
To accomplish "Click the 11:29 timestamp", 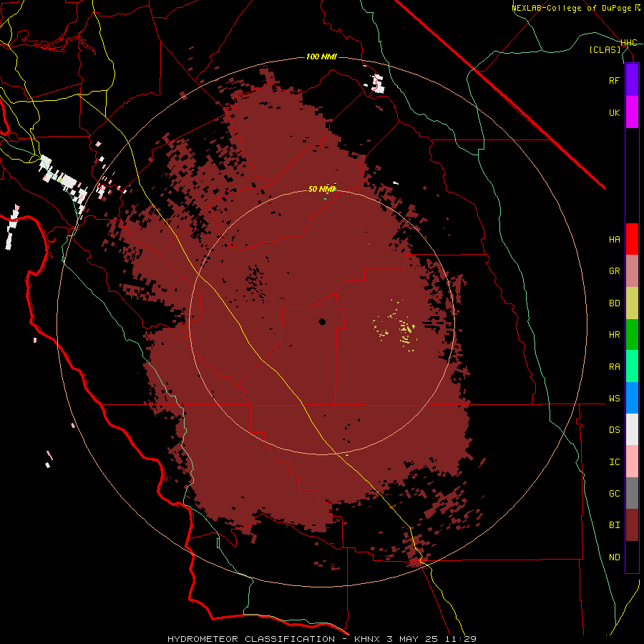I will click(x=459, y=639).
